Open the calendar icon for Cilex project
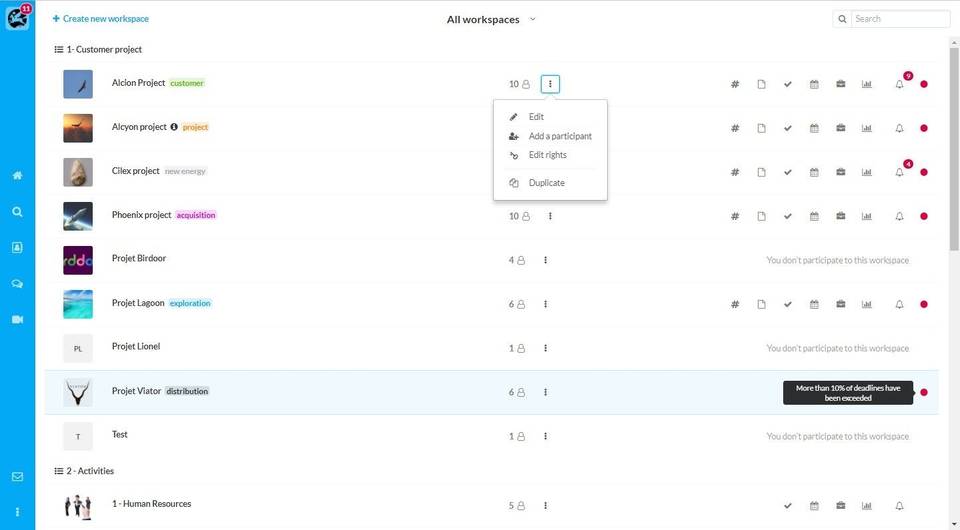 (x=814, y=173)
